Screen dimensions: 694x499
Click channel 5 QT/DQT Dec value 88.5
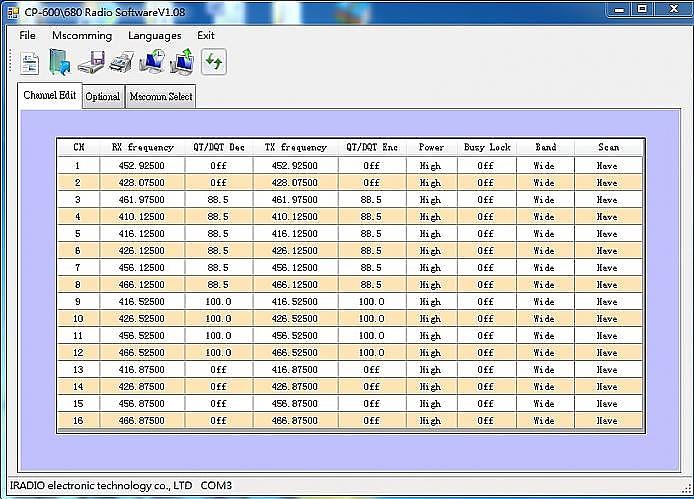(x=219, y=234)
